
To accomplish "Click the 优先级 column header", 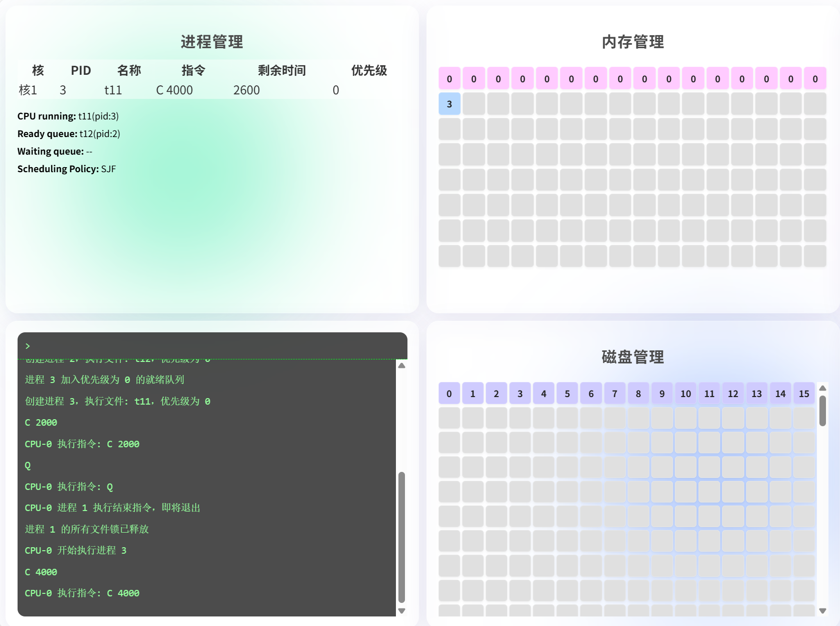I will 369,70.
